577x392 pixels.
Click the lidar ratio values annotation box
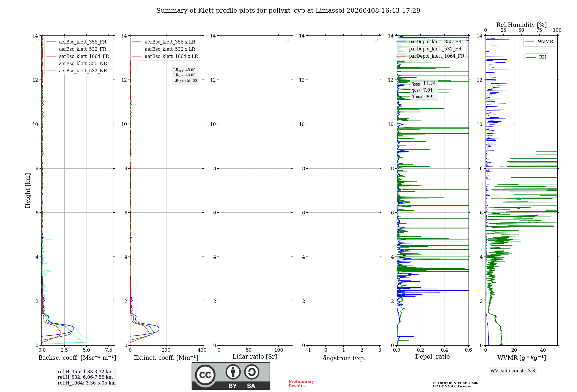[x=185, y=75]
